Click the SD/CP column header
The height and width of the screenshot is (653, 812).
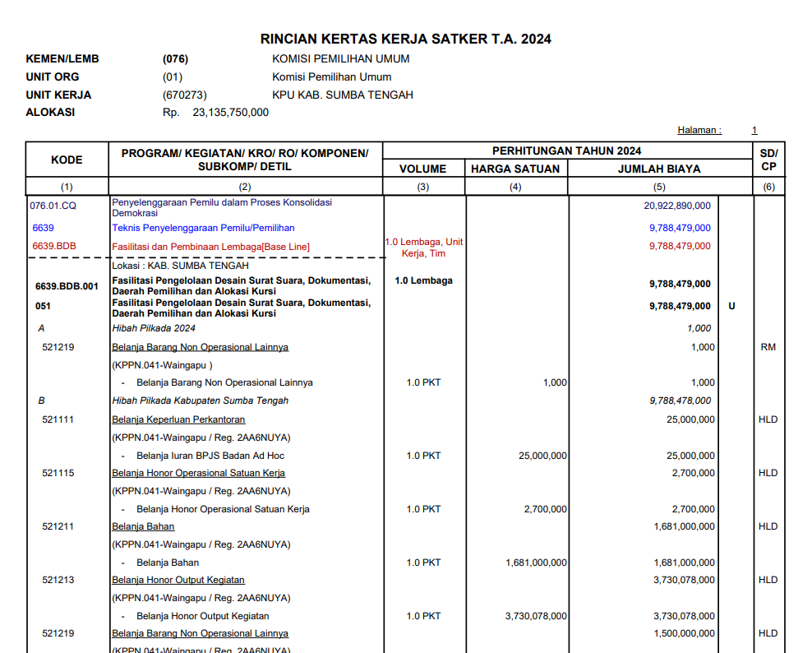pyautogui.click(x=768, y=160)
